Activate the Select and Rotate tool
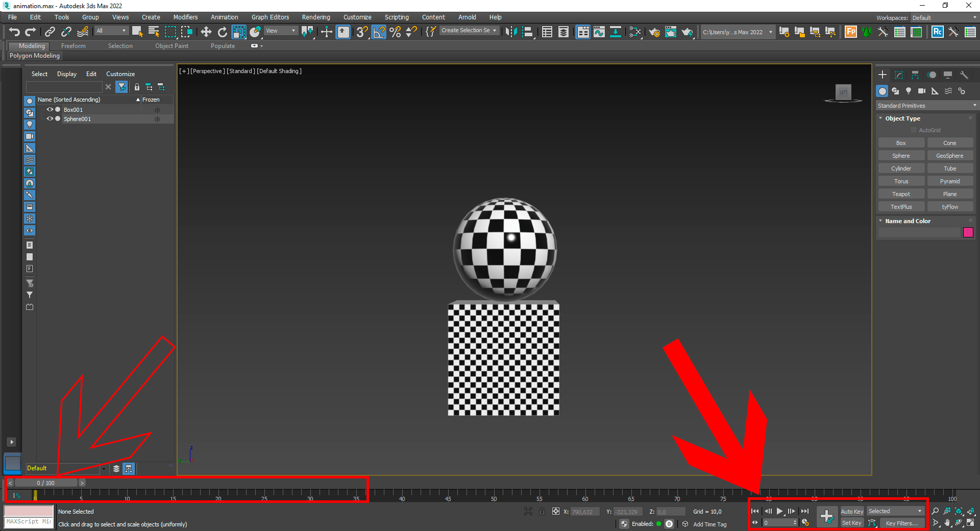 click(x=222, y=32)
